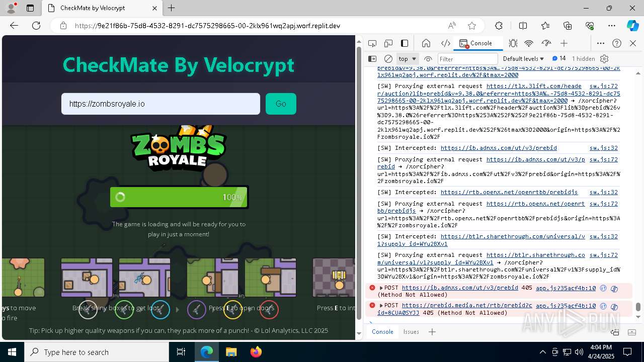Click the zombsroyale.io URL input
Image resolution: width=644 pixels, height=362 pixels.
coord(160,104)
